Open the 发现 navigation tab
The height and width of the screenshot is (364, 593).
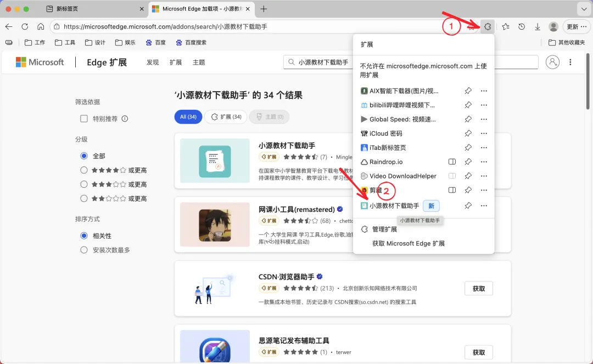click(x=153, y=63)
